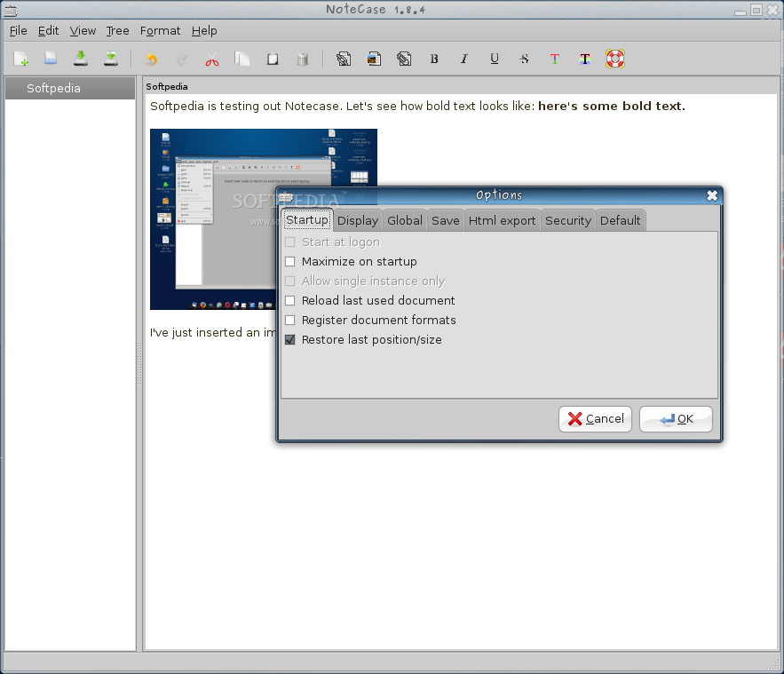Open the File menu
The image size is (784, 674).
(18, 31)
